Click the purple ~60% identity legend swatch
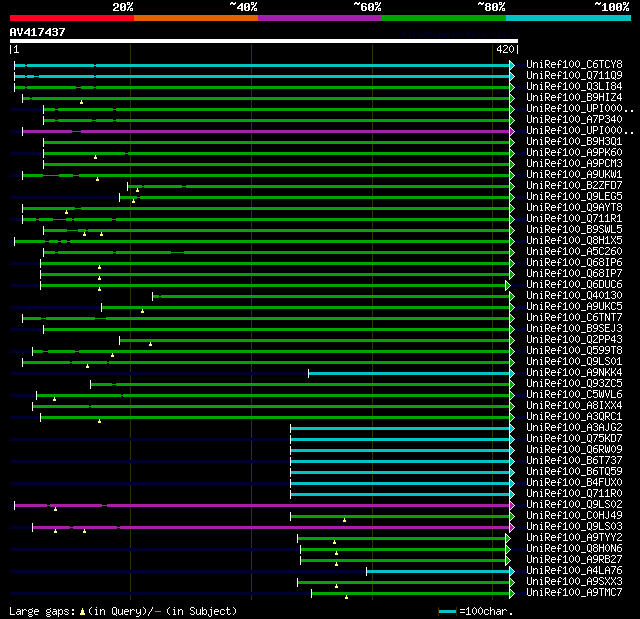 [320, 18]
